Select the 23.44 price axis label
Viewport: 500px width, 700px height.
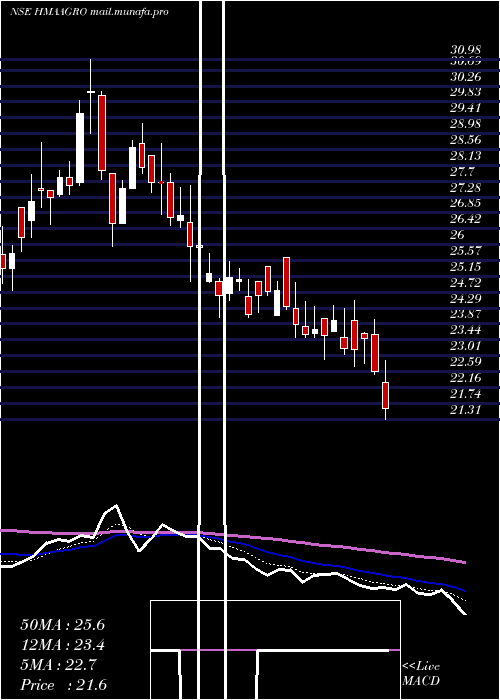466,330
